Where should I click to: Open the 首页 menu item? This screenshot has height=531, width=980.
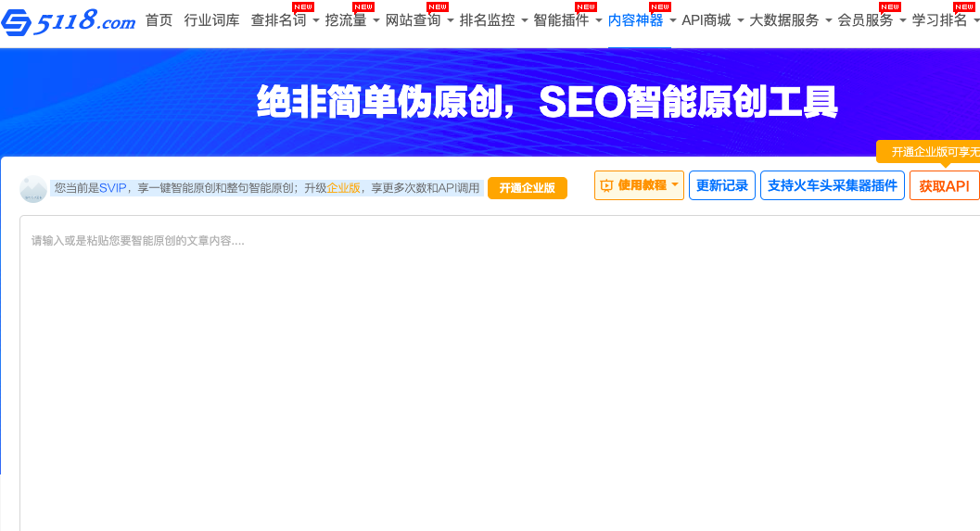(159, 20)
